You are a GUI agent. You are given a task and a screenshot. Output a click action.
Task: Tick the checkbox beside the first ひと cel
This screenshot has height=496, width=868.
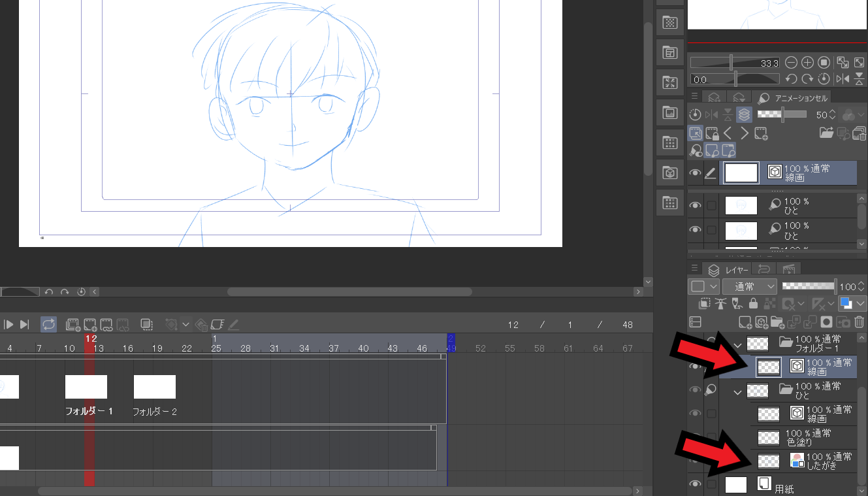711,206
